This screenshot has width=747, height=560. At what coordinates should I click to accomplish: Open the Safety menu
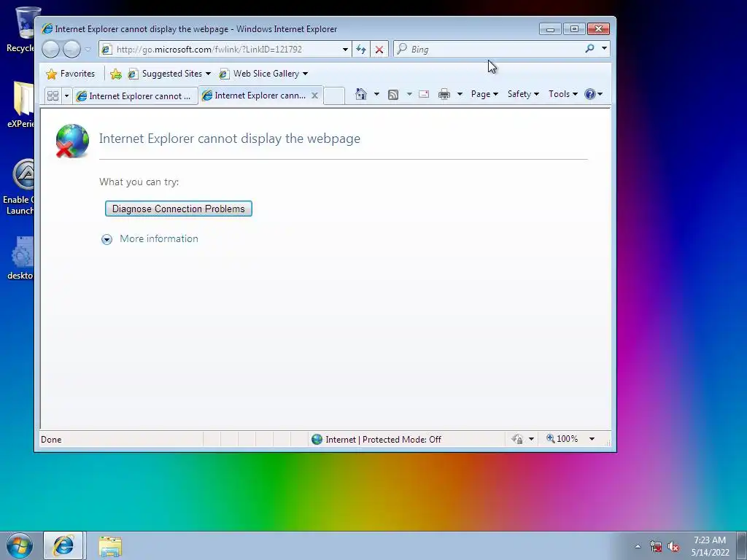(523, 94)
